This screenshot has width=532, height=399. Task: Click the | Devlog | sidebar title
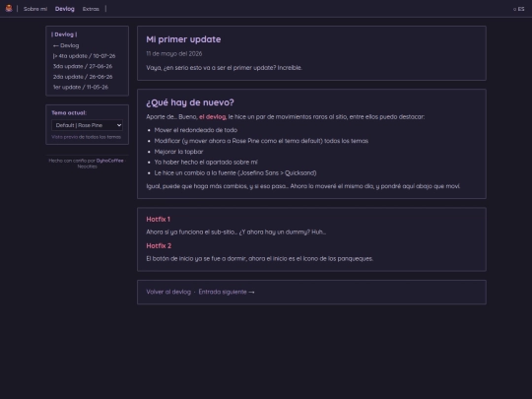pos(64,34)
